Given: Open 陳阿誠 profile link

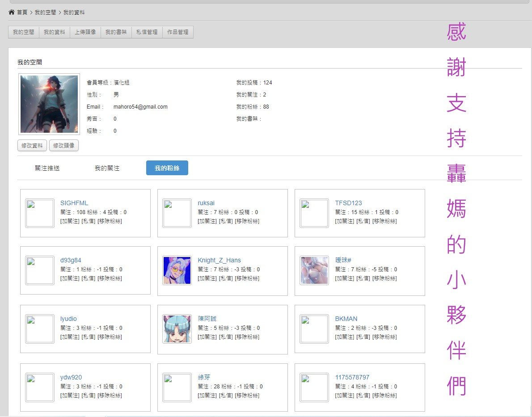Looking at the screenshot, I should click(207, 319).
